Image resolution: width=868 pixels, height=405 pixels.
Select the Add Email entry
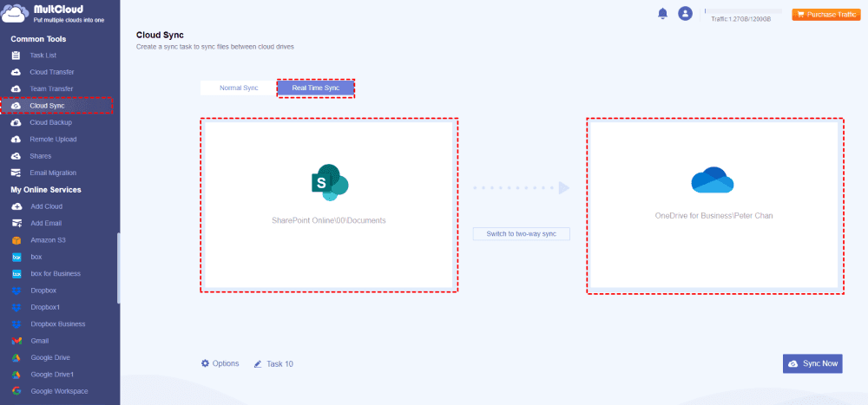tap(47, 223)
